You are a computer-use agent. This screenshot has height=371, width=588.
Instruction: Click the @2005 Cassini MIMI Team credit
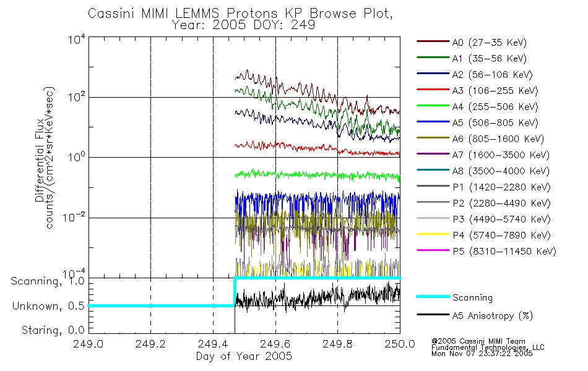coord(478,341)
